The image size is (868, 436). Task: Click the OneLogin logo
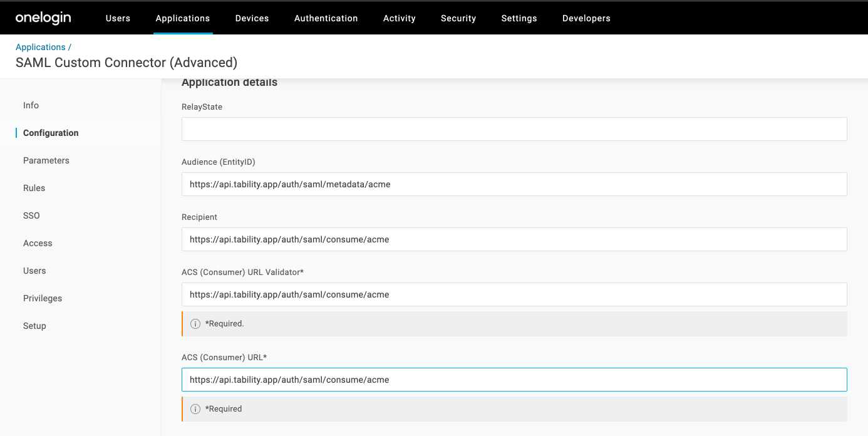click(43, 18)
